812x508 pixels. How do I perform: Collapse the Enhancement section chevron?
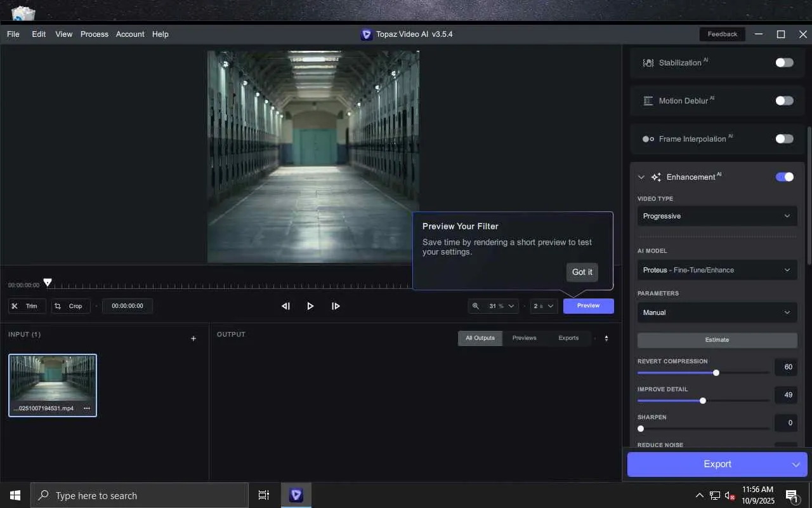coord(641,177)
